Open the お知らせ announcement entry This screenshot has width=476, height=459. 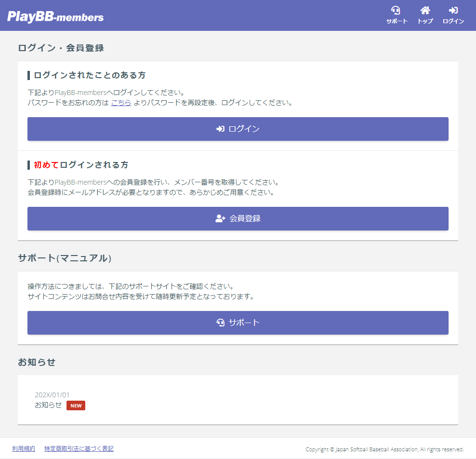[x=48, y=405]
